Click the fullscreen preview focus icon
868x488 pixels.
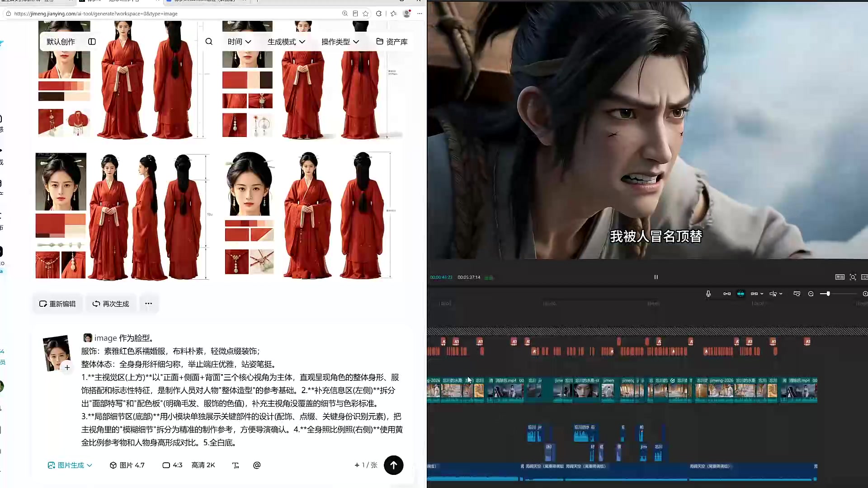(x=853, y=277)
